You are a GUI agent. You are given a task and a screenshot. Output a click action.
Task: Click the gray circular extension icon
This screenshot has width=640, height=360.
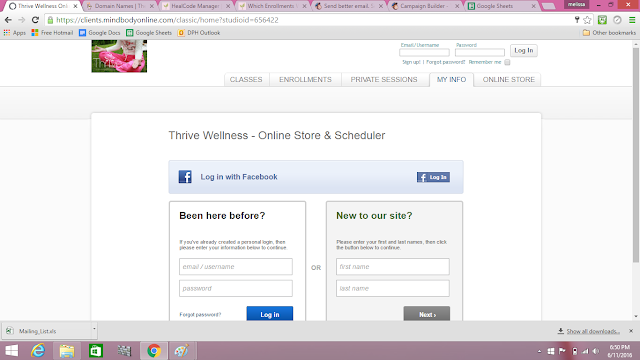[x=617, y=20]
